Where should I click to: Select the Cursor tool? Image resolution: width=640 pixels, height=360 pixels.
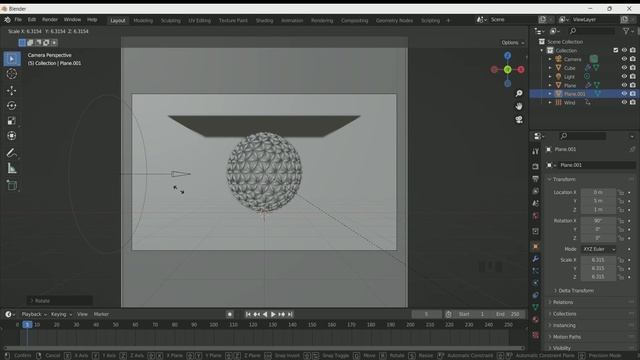point(12,74)
